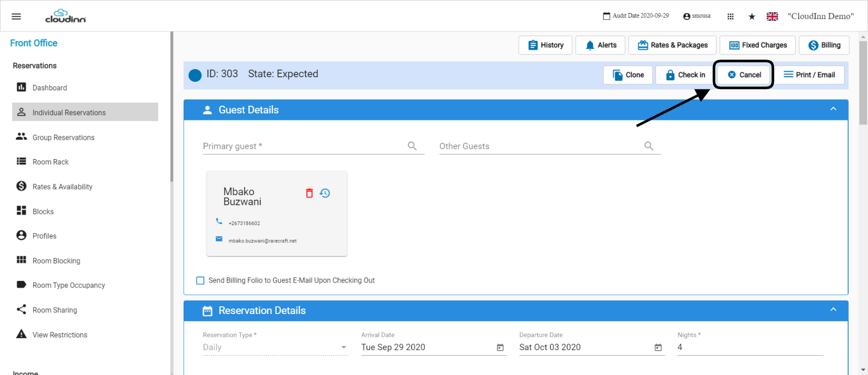Check in the expected reservation
The width and height of the screenshot is (868, 375).
pyautogui.click(x=685, y=75)
